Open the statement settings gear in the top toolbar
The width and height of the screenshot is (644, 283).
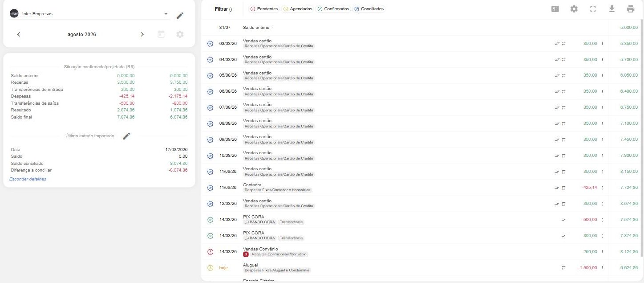tap(574, 9)
